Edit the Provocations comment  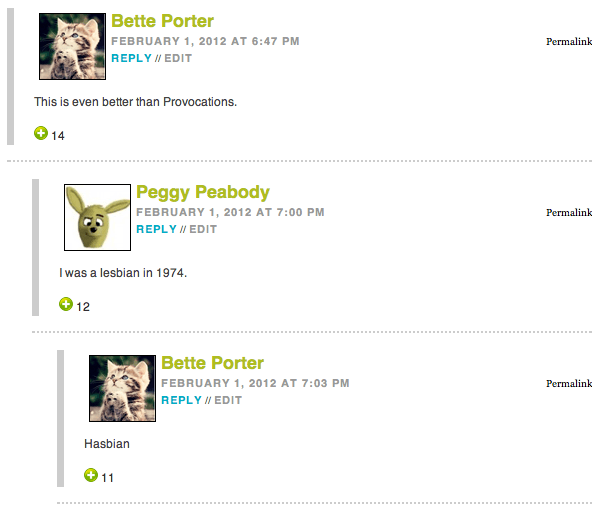(178, 58)
